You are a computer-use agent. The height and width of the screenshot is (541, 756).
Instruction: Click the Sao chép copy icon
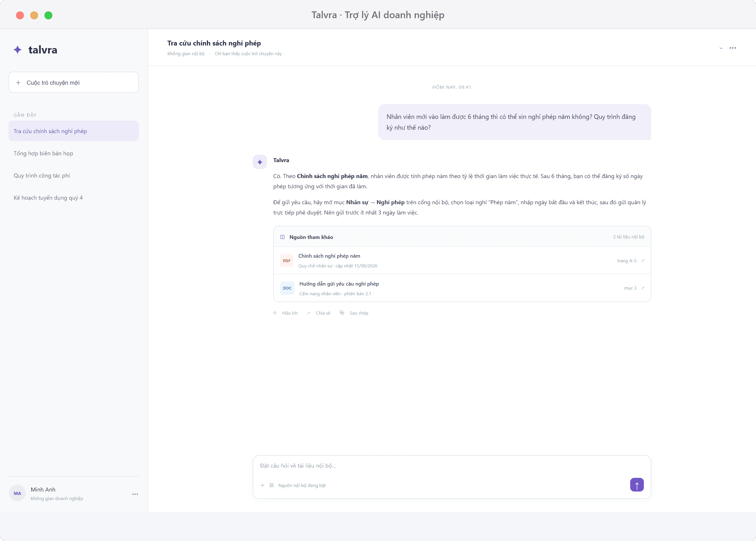pos(342,313)
